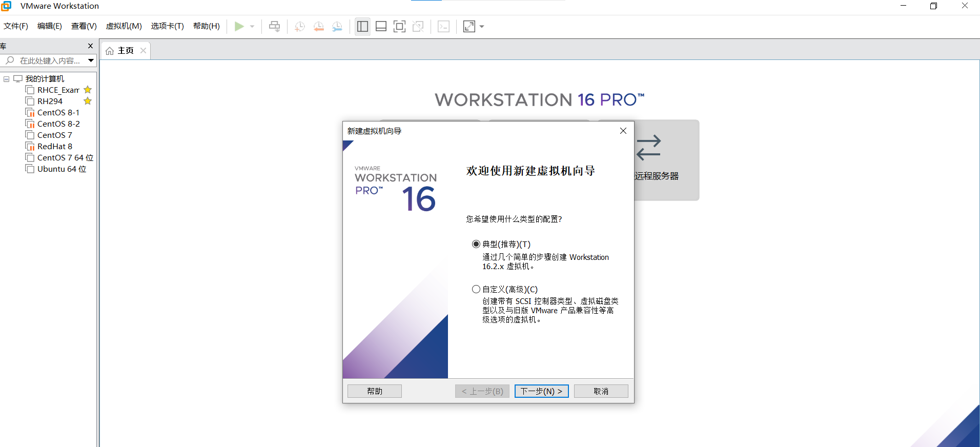Viewport: 980px width, 447px height.
Task: Close the 主页 tab
Action: pyautogui.click(x=144, y=50)
